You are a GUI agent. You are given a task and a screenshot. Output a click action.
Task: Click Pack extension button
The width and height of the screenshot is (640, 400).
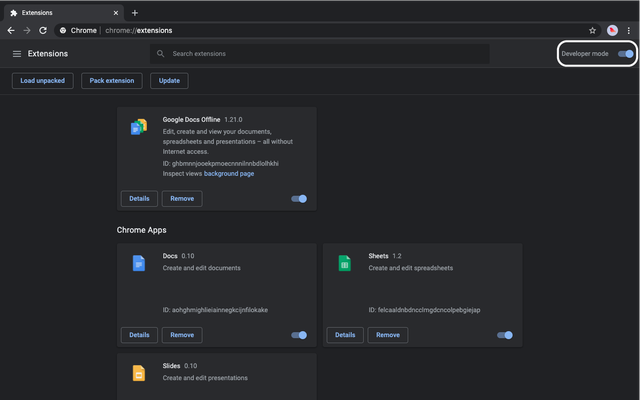pyautogui.click(x=112, y=81)
